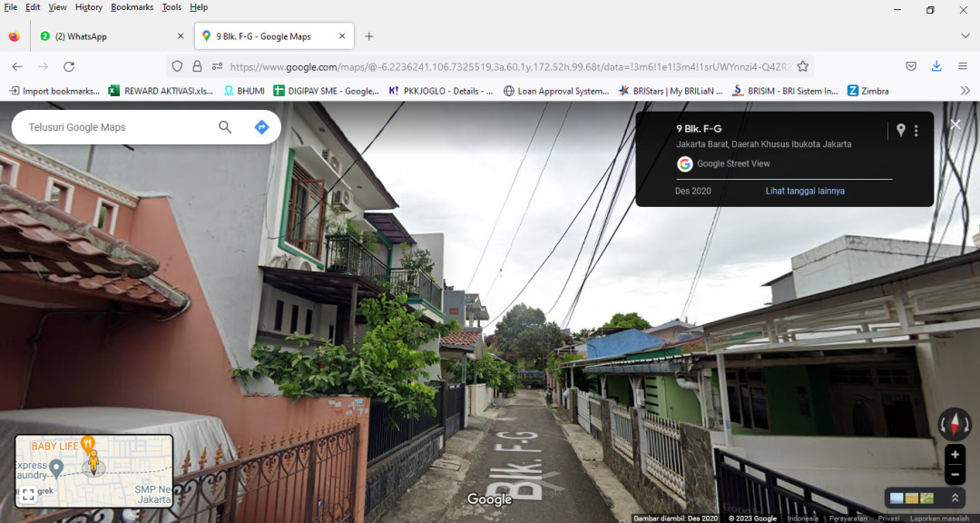Click the Google Maps search magnifier icon
The image size is (980, 523).
click(x=225, y=127)
